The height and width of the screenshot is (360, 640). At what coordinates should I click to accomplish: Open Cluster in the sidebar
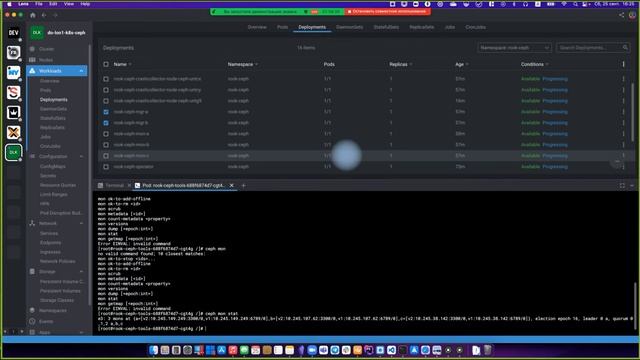[47, 49]
